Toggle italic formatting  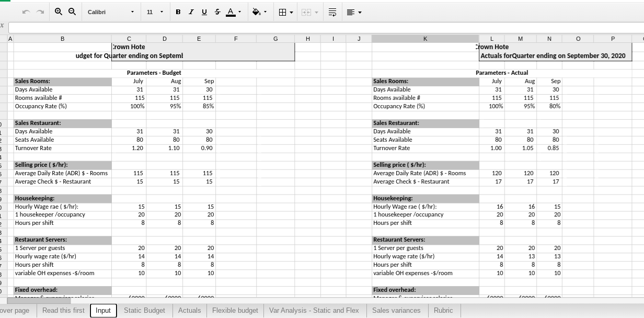(191, 12)
